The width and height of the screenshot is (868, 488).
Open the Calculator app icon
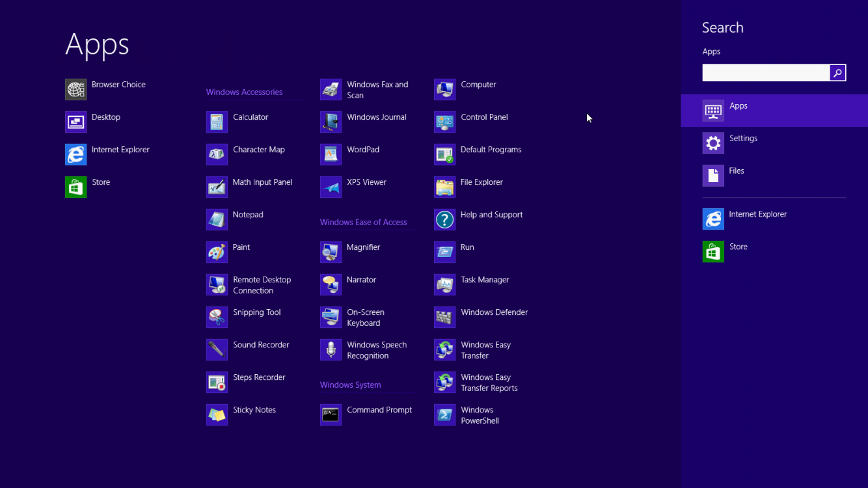click(x=217, y=122)
